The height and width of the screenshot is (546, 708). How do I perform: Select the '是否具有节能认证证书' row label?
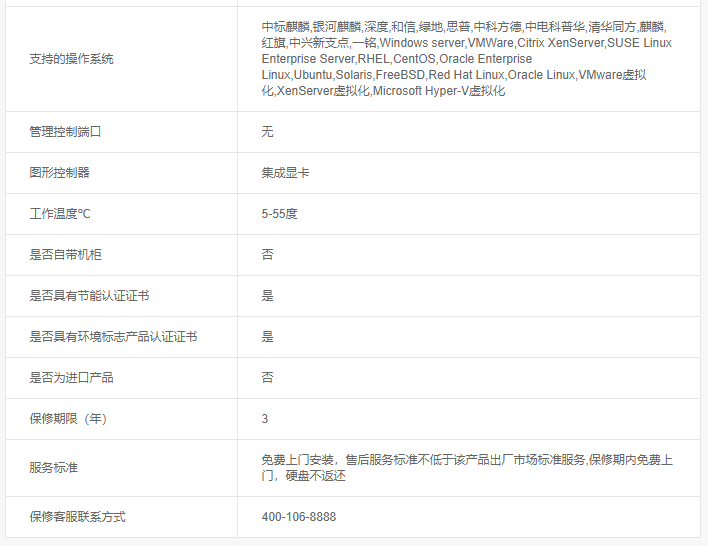89,296
